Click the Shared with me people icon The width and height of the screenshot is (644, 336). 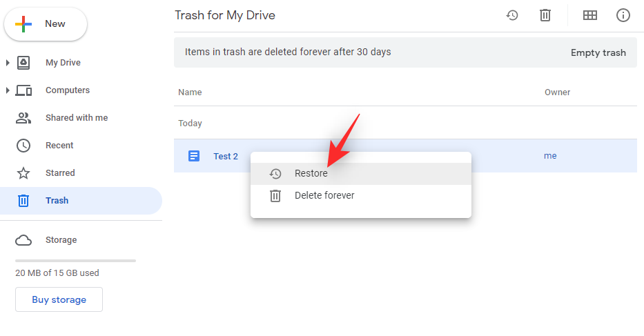(23, 118)
